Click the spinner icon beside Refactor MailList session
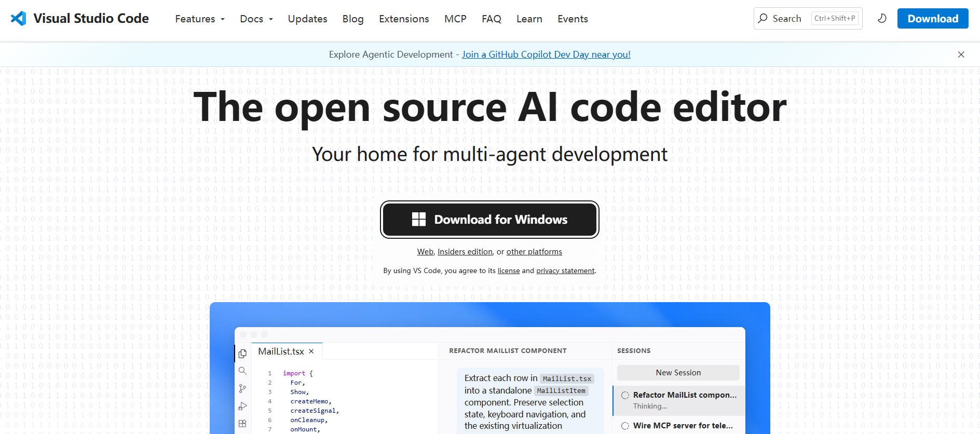Image resolution: width=980 pixels, height=434 pixels. tap(625, 395)
